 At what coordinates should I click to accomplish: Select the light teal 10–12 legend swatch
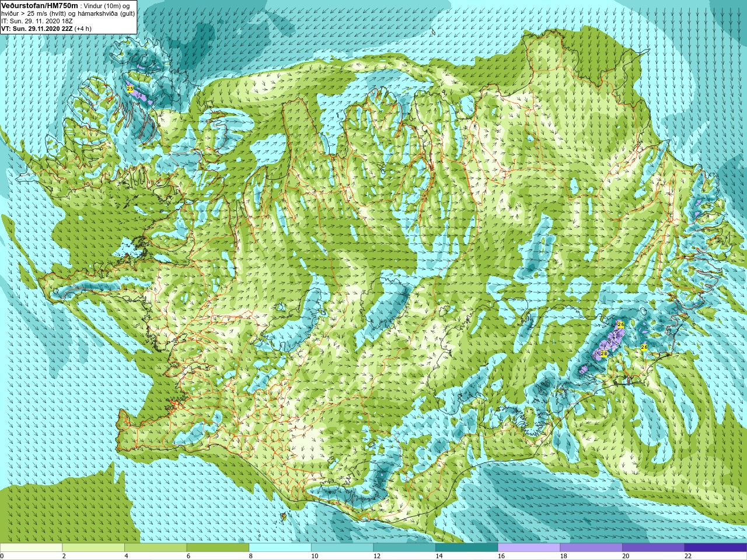[342, 548]
